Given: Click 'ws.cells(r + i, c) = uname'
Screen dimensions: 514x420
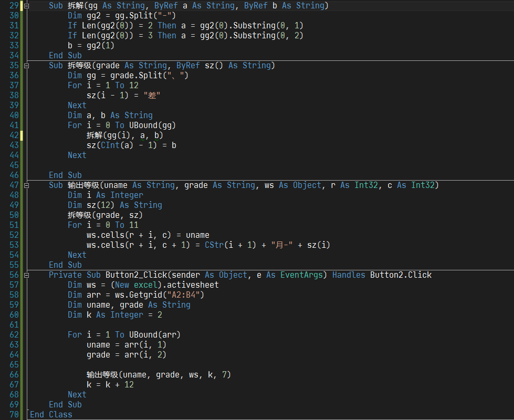Looking at the screenshot, I should click(x=148, y=235).
